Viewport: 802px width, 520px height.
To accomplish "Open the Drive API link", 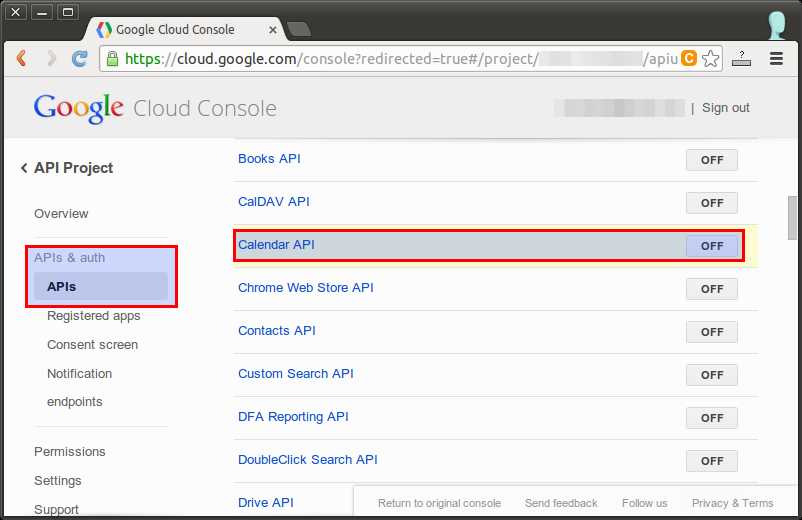I will tap(266, 502).
